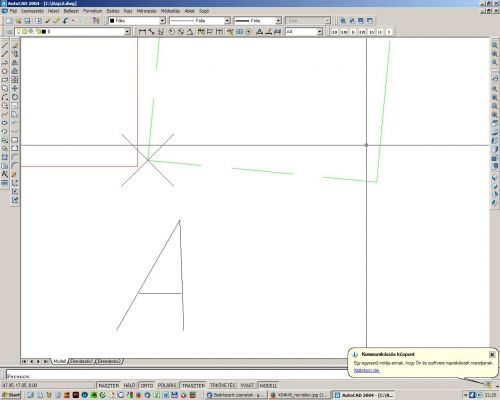Viewport: 500px width, 400px height.
Task: Expand the color Fólia dropdown
Action: click(x=137, y=21)
